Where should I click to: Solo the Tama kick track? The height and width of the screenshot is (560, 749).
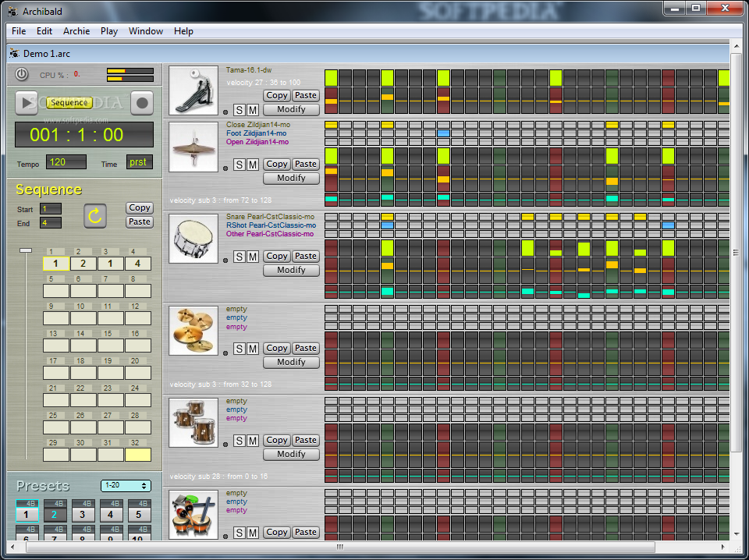tap(240, 110)
